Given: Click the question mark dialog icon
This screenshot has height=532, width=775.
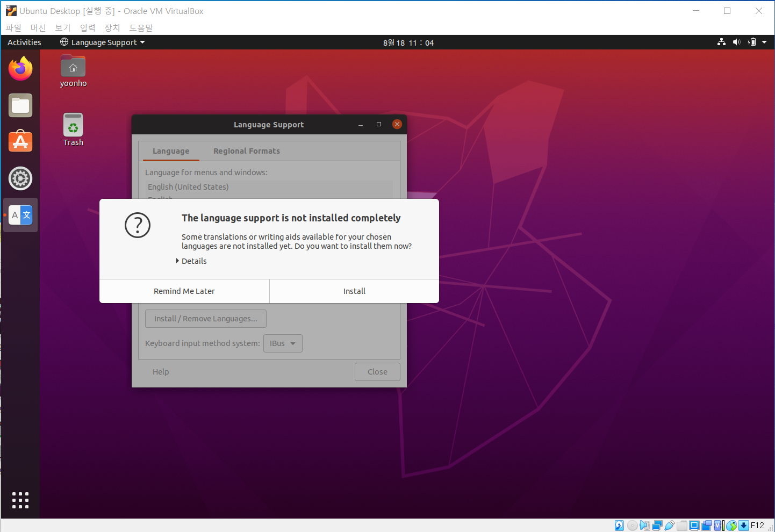Looking at the screenshot, I should coord(138,225).
